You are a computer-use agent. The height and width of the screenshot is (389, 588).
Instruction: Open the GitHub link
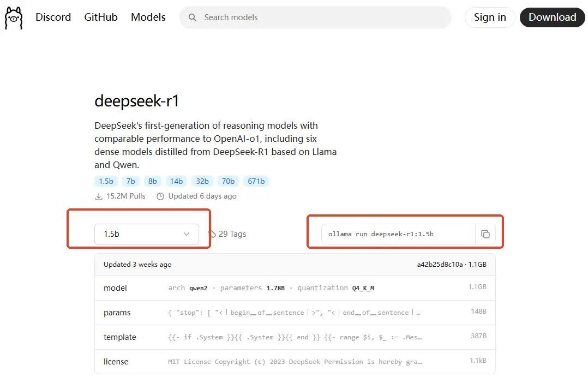click(x=101, y=17)
